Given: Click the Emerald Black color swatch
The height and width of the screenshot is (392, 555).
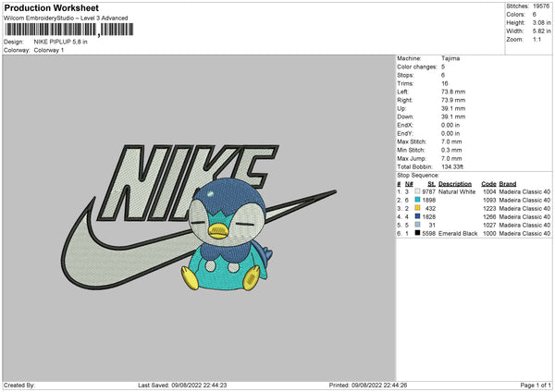Looking at the screenshot, I should (x=417, y=233).
